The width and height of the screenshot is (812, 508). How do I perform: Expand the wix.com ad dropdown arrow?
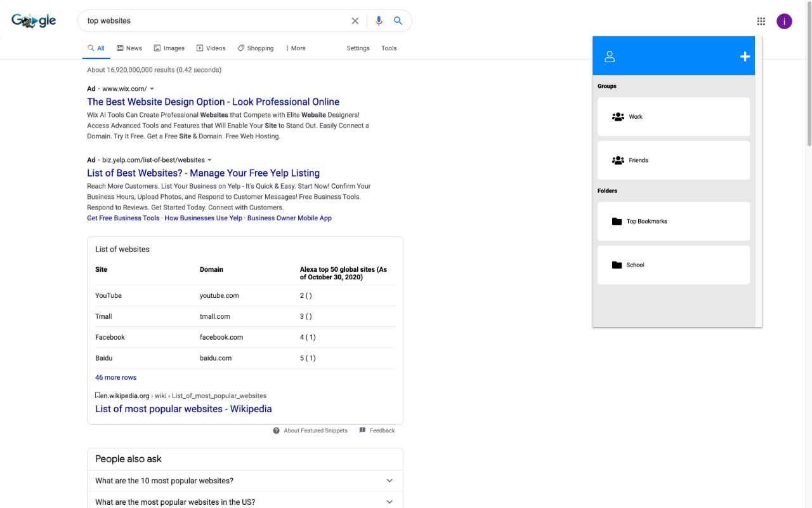(152, 89)
